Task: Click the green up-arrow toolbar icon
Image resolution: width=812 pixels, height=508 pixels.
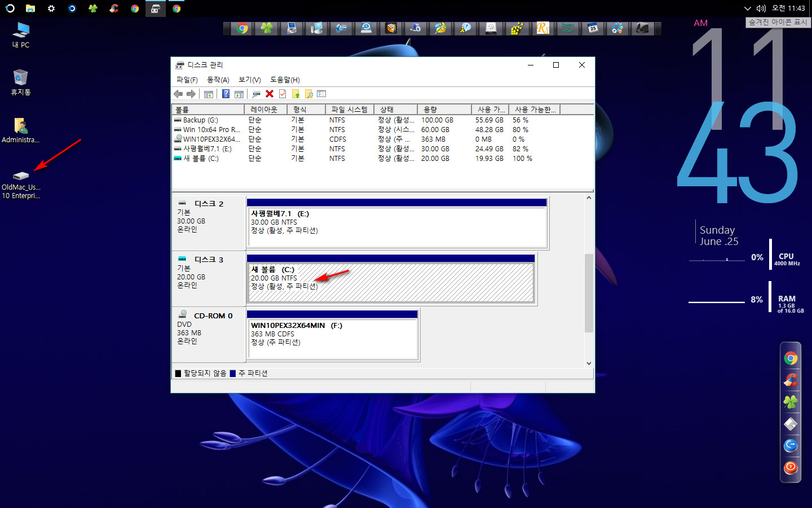Action: tap(295, 94)
